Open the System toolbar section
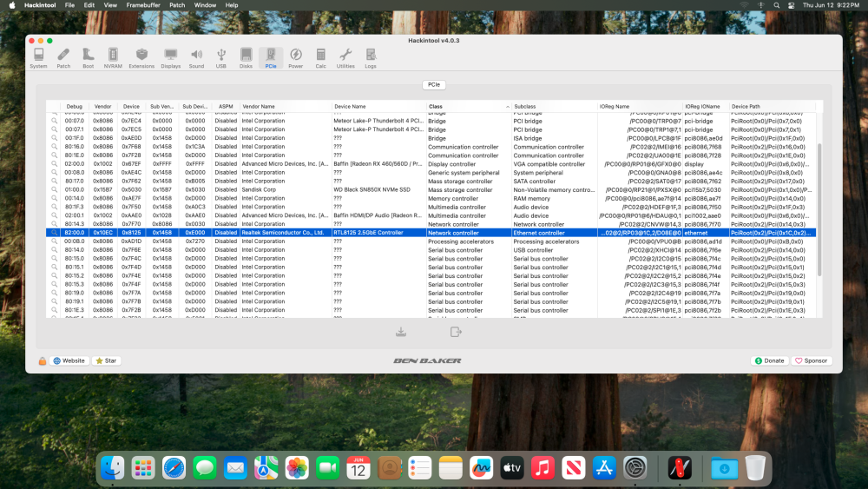The height and width of the screenshot is (489, 868). pos(38,58)
